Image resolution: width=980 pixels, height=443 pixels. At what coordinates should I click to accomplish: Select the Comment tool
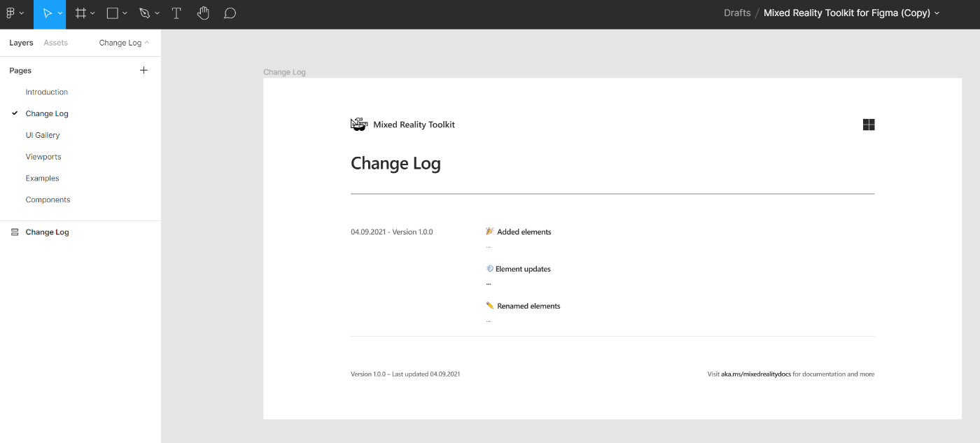(230, 13)
